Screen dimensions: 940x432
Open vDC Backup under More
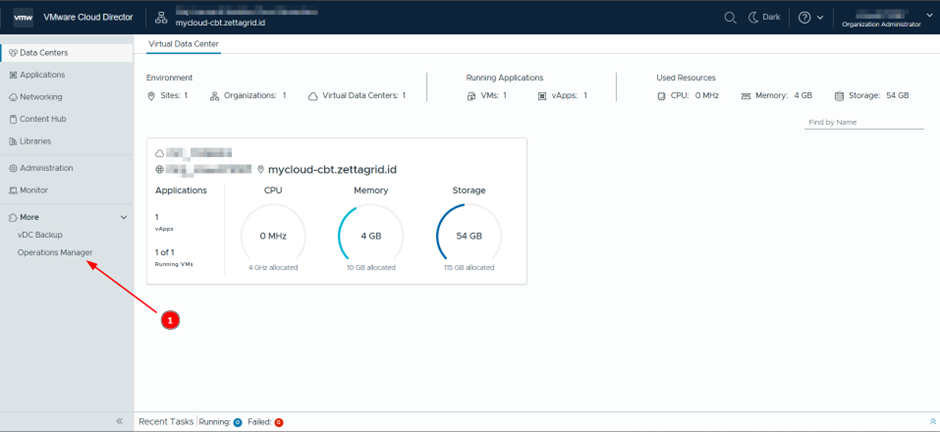(x=40, y=235)
